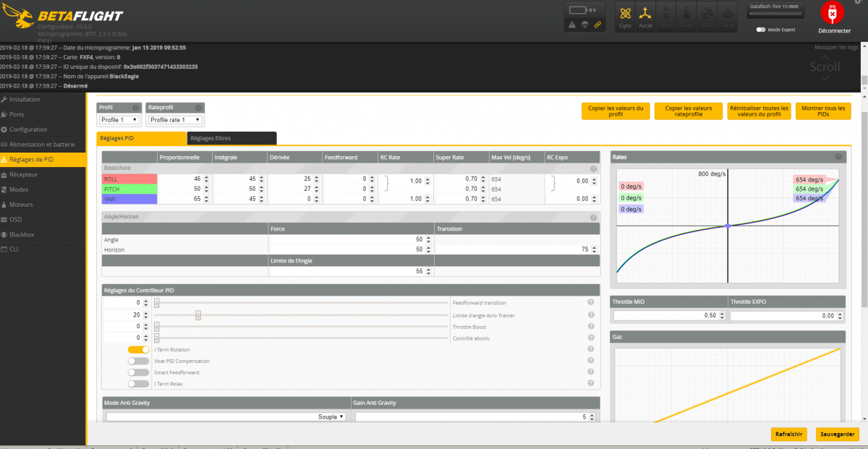Click the red Déconnecter USB icon
The image size is (868, 449).
(x=834, y=14)
